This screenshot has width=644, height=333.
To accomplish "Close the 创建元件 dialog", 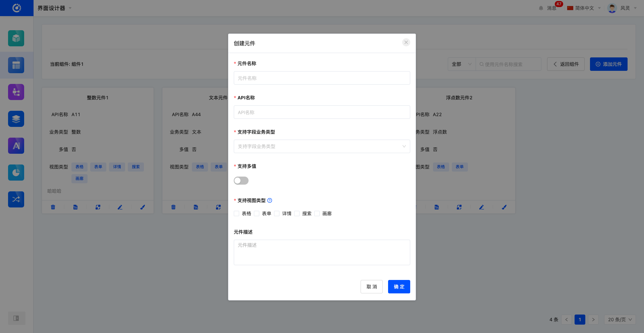I will 406,42.
